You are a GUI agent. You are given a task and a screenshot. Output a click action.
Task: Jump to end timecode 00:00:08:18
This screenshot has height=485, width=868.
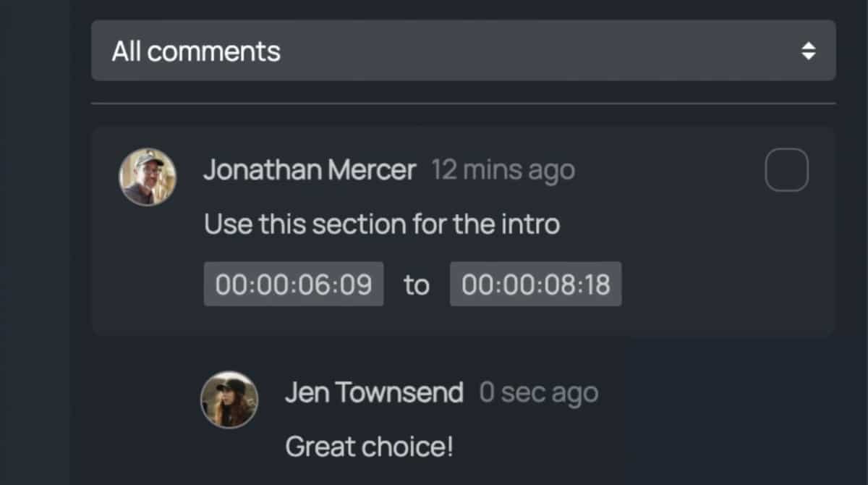click(535, 284)
